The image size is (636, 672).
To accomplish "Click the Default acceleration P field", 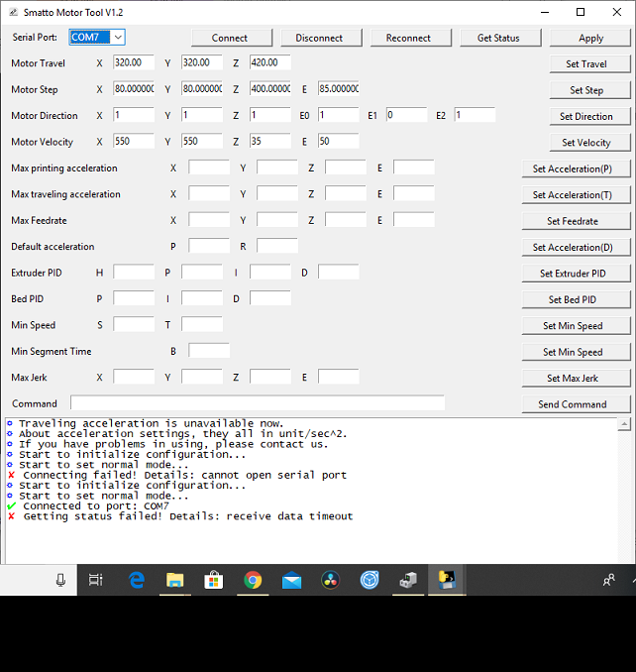I will pyautogui.click(x=209, y=246).
